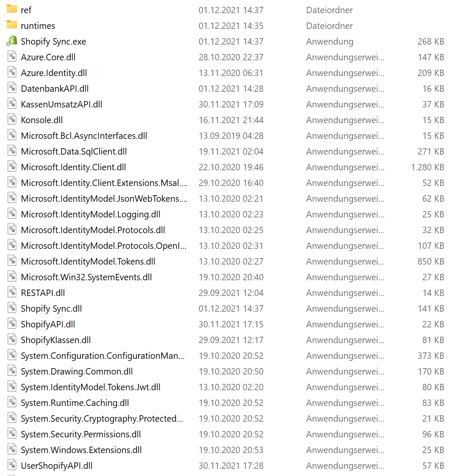Click the KassenUmsatzAPI.dll file icon
Viewport: 452px width, 476px height.
[x=12, y=104]
